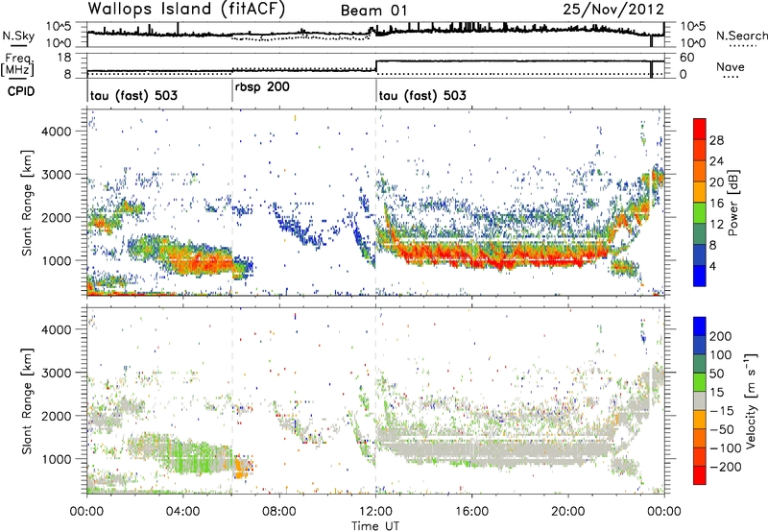Click the 'Nave' legend label
The width and height of the screenshot is (768, 532).
(x=731, y=66)
